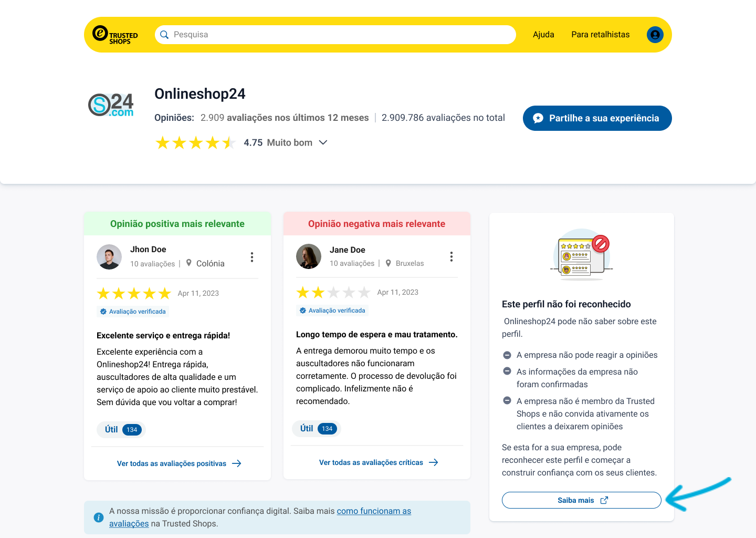Viewport: 756px width, 538px height.
Task: Click the Onlineshop24 page title
Action: tap(200, 94)
